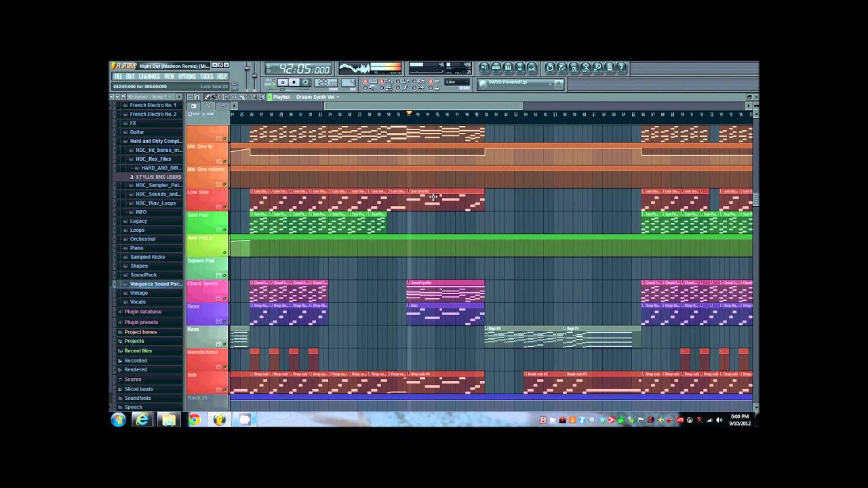Viewport: 868px width, 488px height.
Task: Mute the Sub track LED
Action: 224,389
